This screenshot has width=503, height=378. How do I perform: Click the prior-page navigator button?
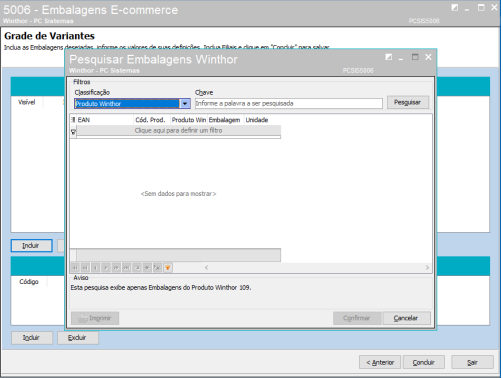click(x=85, y=268)
